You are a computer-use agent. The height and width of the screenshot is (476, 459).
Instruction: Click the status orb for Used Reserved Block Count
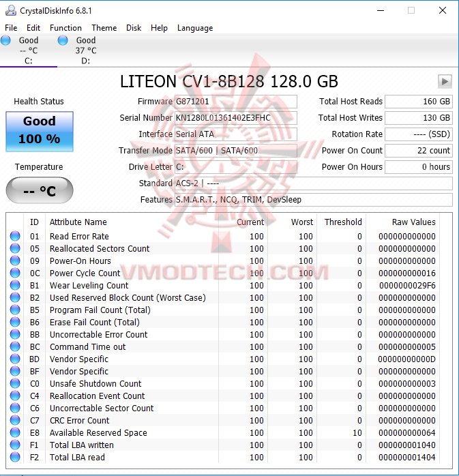click(15, 297)
